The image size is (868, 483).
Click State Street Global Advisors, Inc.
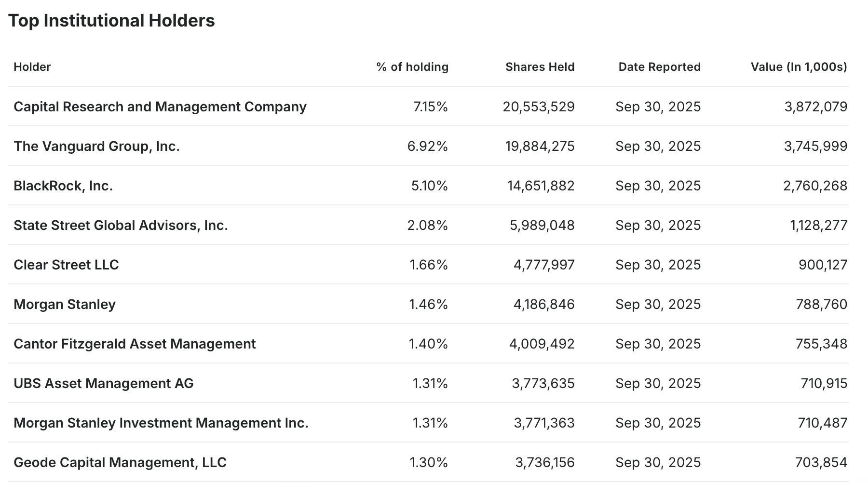pyautogui.click(x=121, y=225)
